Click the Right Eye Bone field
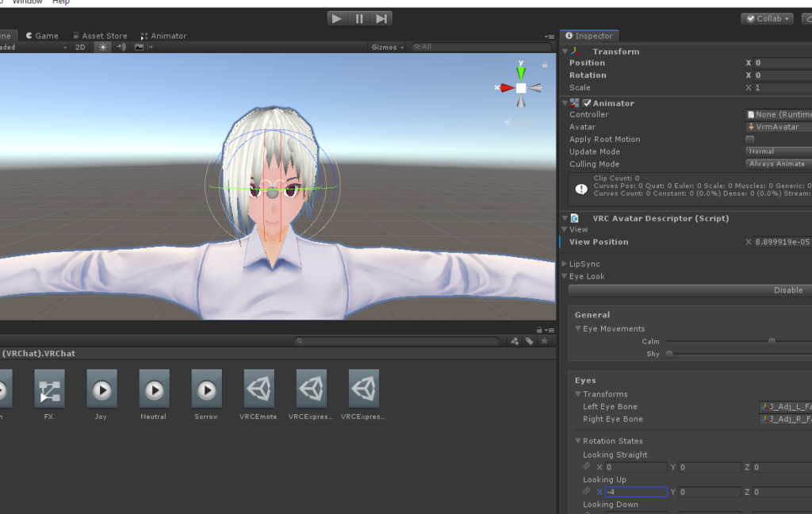This screenshot has width=812, height=514. [x=786, y=419]
